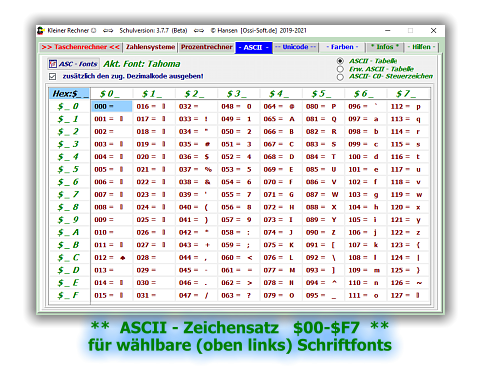Switch to the Zahlensysteme tab

[150, 47]
